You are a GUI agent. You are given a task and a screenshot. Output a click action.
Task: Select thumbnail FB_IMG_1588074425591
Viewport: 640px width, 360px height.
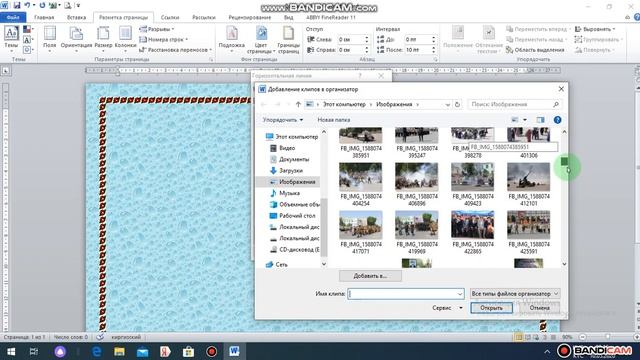tap(529, 232)
